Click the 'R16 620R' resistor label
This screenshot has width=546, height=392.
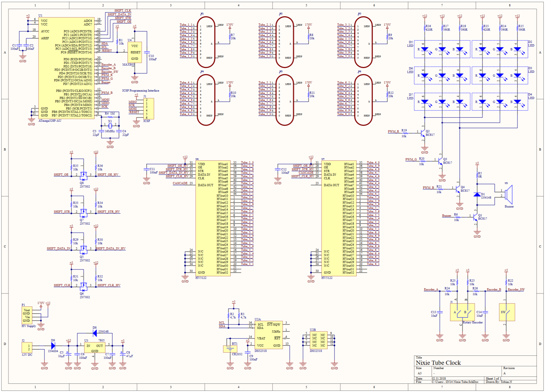[429, 28]
